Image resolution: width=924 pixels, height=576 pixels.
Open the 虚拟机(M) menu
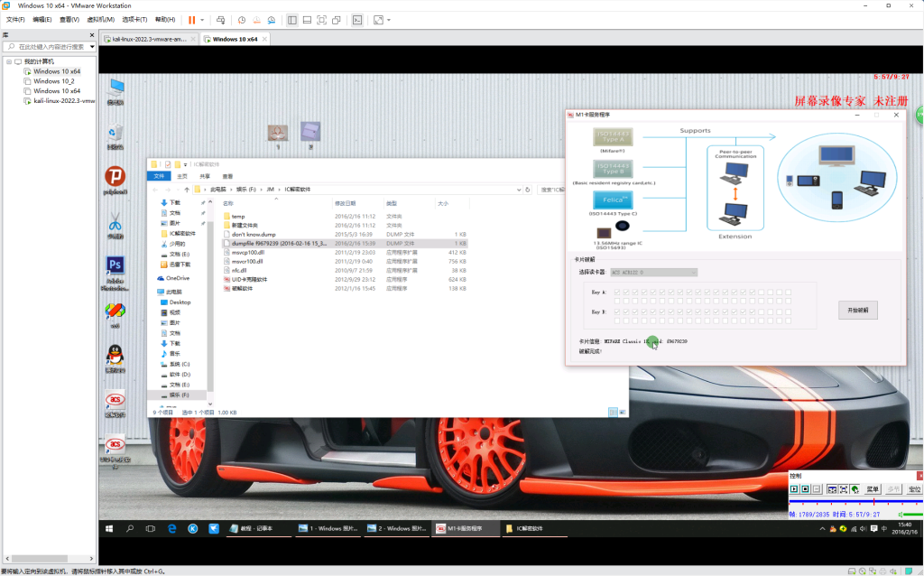click(102, 19)
